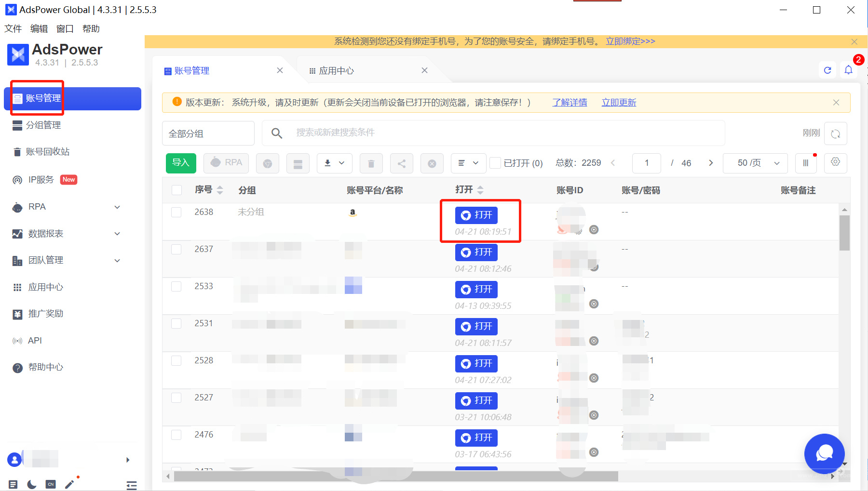Open the notification bell
The image size is (868, 491).
(x=849, y=70)
